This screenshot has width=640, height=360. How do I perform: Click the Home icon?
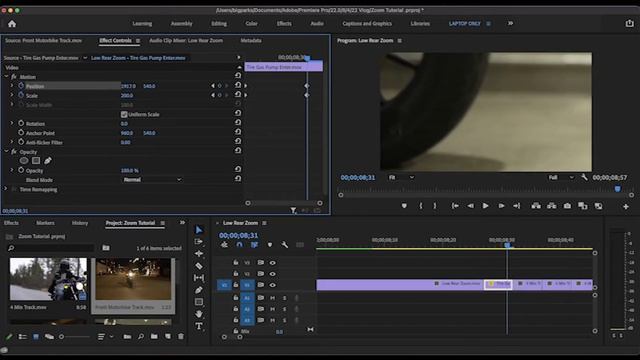[x=12, y=24]
